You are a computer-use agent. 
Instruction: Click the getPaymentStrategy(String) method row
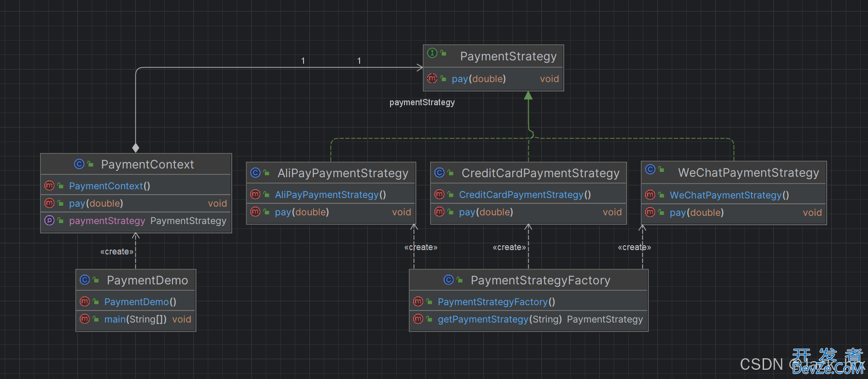pos(528,319)
